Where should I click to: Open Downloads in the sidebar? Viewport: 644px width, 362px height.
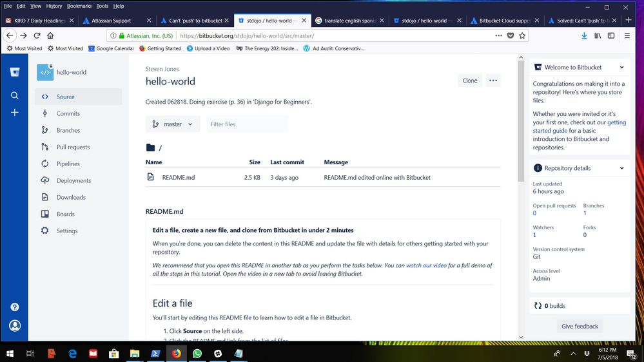pyautogui.click(x=78, y=197)
